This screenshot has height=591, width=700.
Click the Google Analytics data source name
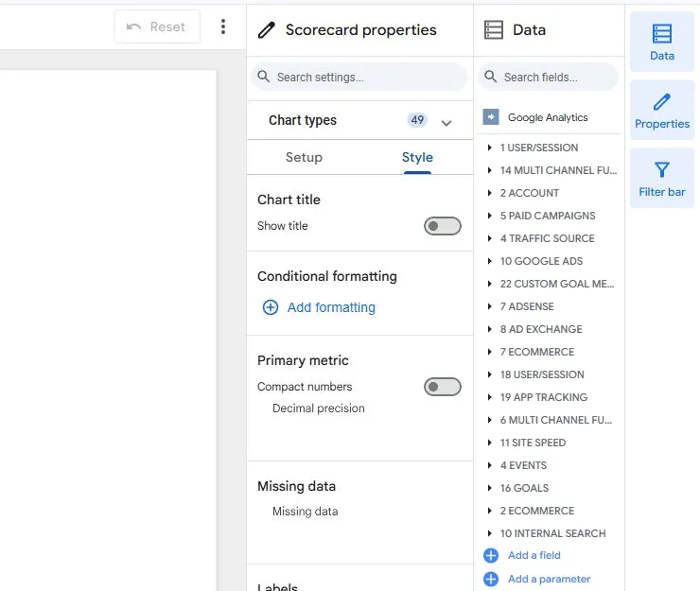point(548,117)
